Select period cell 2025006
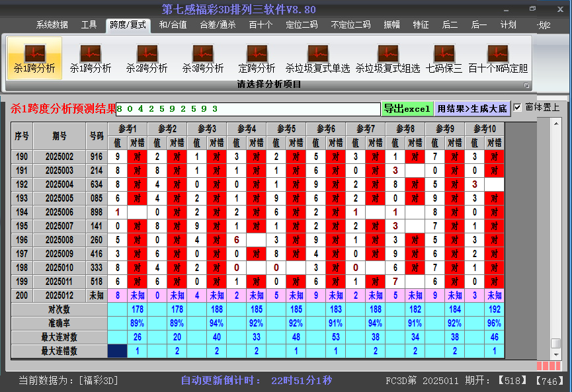 tap(60, 212)
